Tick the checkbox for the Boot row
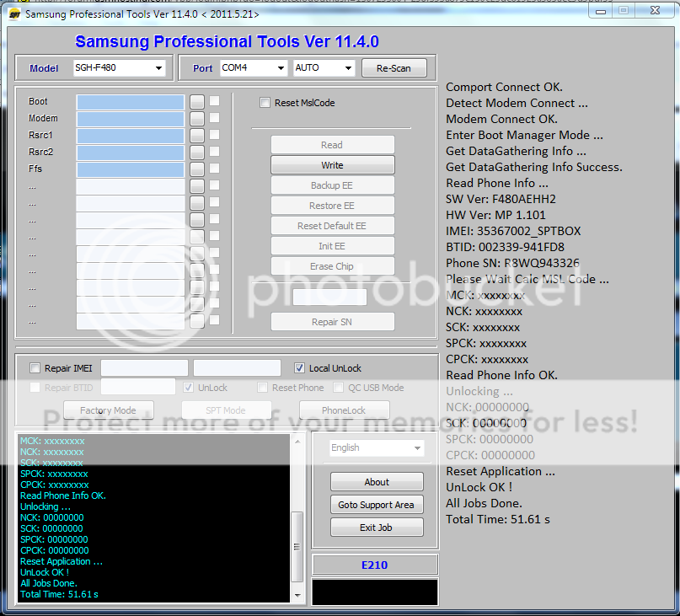The image size is (680, 616). tap(214, 101)
